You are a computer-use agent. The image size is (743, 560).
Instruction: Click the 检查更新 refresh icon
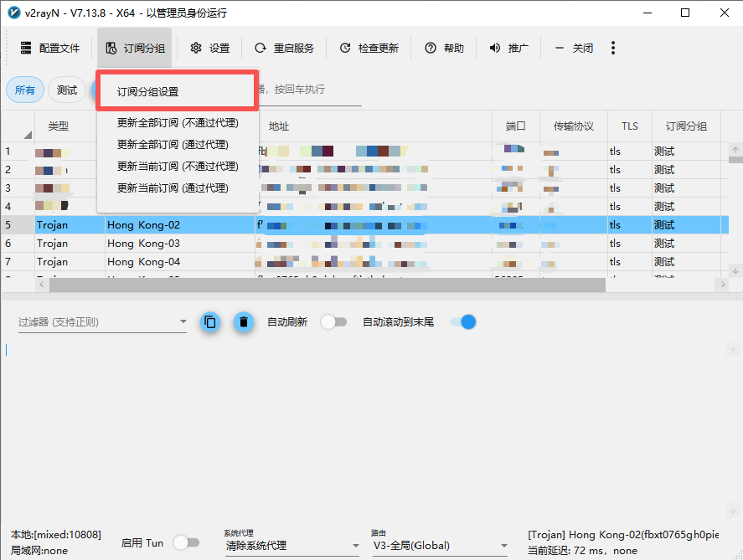tap(345, 49)
